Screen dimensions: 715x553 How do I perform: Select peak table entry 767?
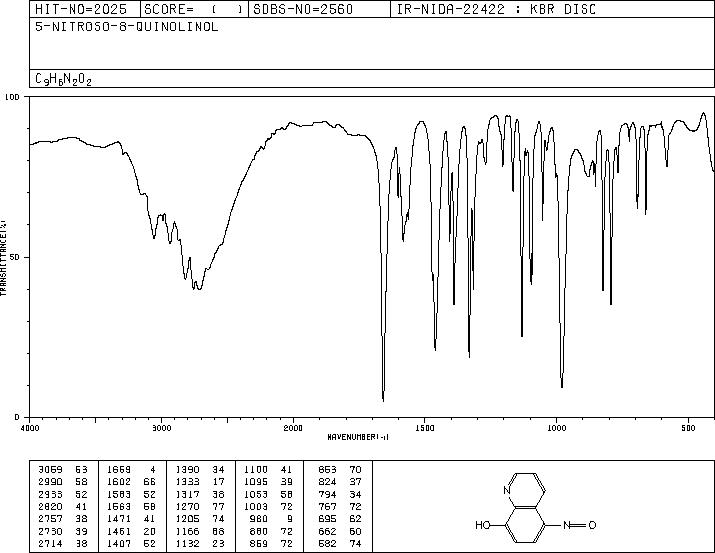[x=340, y=506]
